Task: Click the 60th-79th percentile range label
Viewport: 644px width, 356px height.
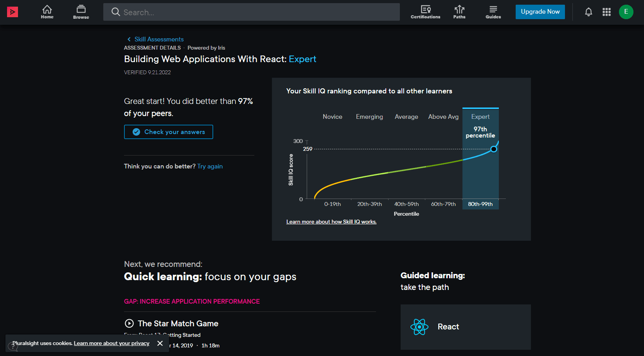Action: coord(443,204)
